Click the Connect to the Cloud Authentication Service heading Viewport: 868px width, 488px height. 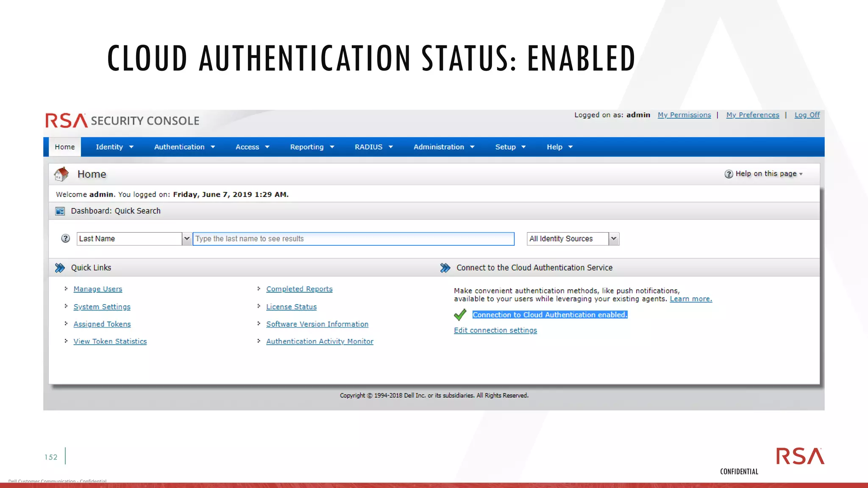click(534, 268)
